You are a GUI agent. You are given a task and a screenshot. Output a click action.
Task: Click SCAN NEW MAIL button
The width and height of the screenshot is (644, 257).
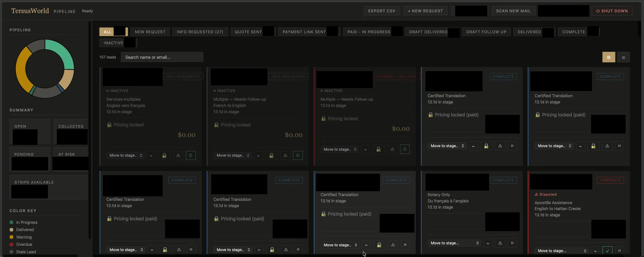[513, 11]
